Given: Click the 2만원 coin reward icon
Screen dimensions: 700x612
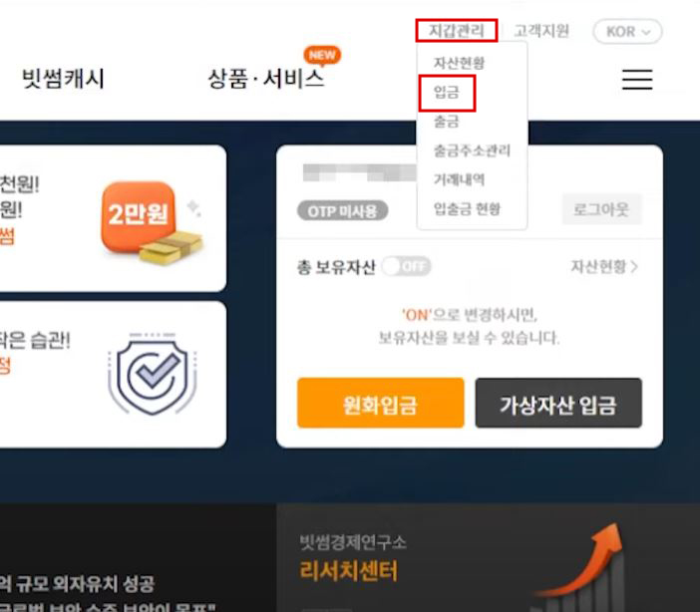Looking at the screenshot, I should point(151,222).
